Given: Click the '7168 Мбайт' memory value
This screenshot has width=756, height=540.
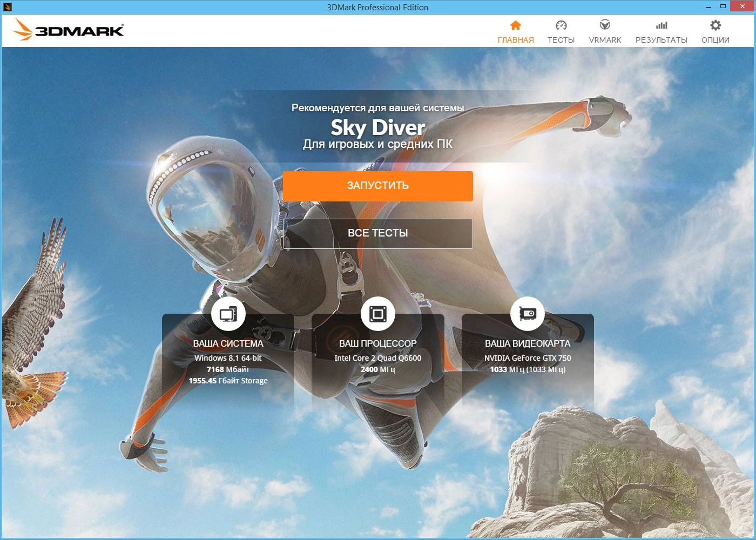Looking at the screenshot, I should 228,369.
